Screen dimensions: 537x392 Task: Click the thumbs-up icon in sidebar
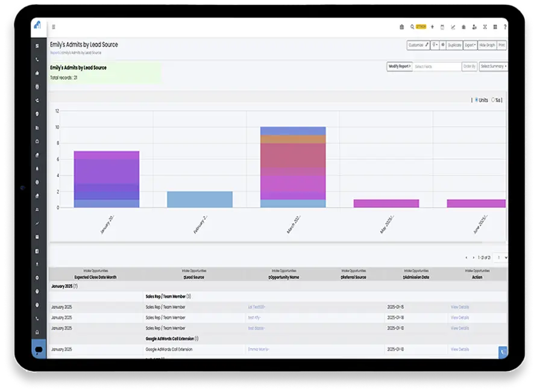37,73
